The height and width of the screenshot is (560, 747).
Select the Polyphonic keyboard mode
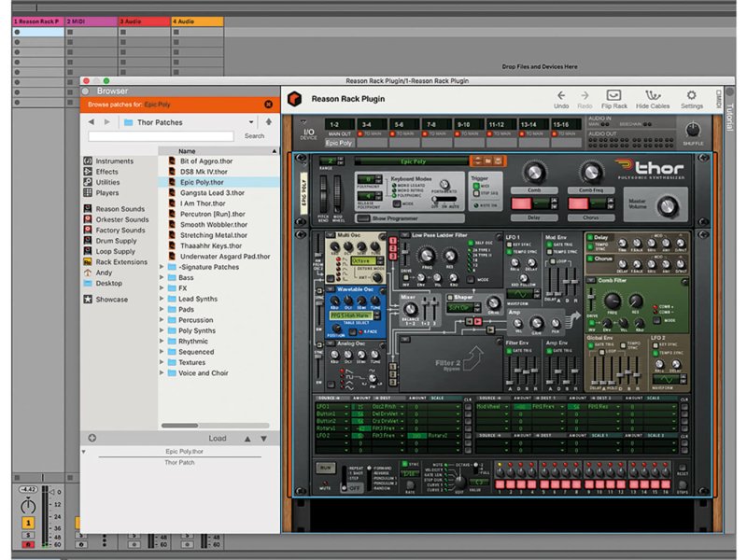click(395, 196)
